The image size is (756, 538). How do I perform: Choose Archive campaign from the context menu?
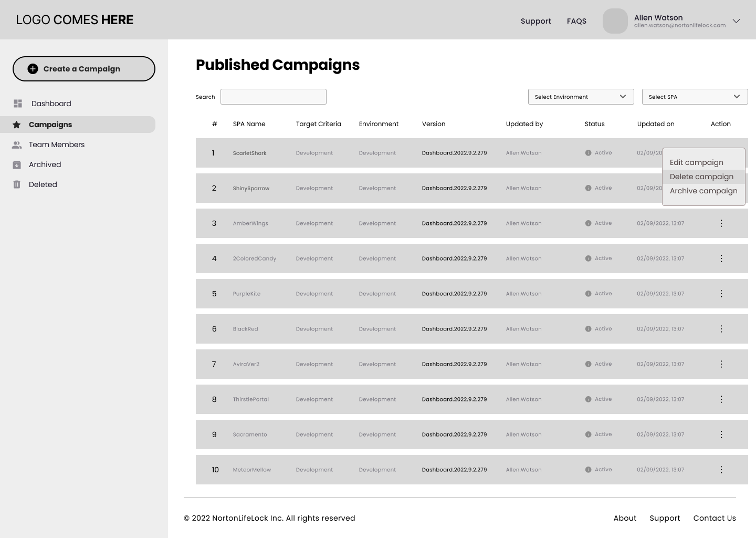703,191
